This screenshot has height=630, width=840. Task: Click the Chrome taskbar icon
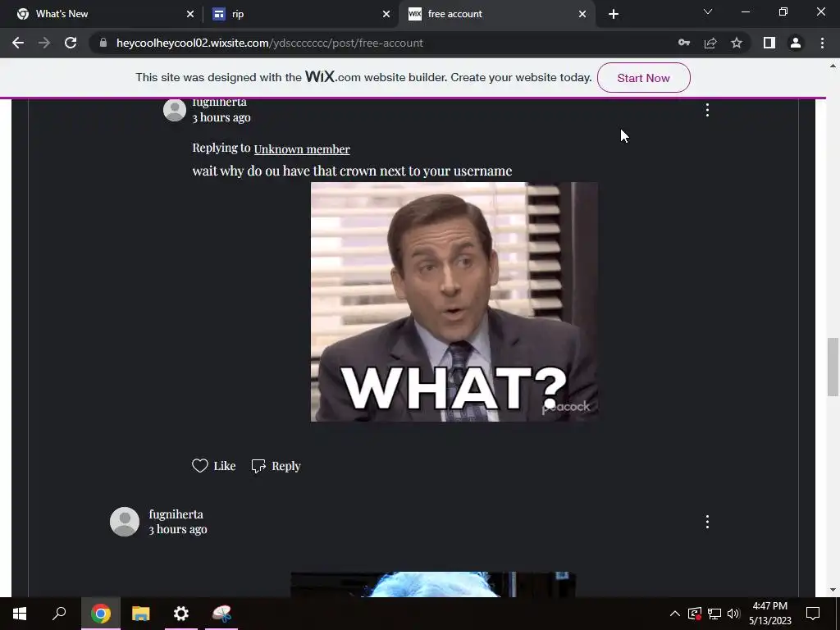coord(100,614)
